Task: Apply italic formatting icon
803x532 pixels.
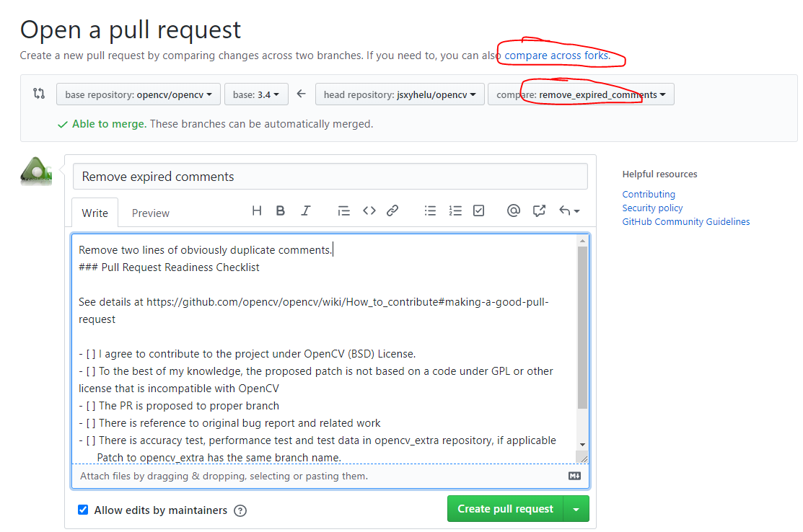Action: pyautogui.click(x=306, y=210)
